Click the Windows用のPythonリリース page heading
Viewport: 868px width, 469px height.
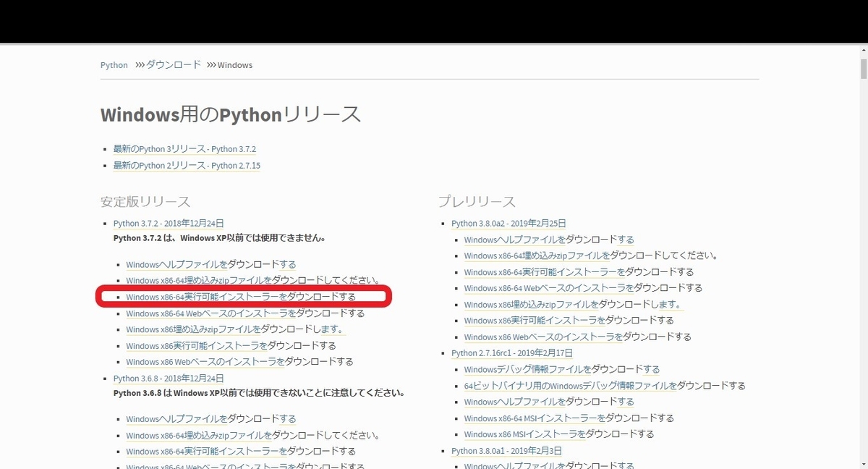coord(230,114)
